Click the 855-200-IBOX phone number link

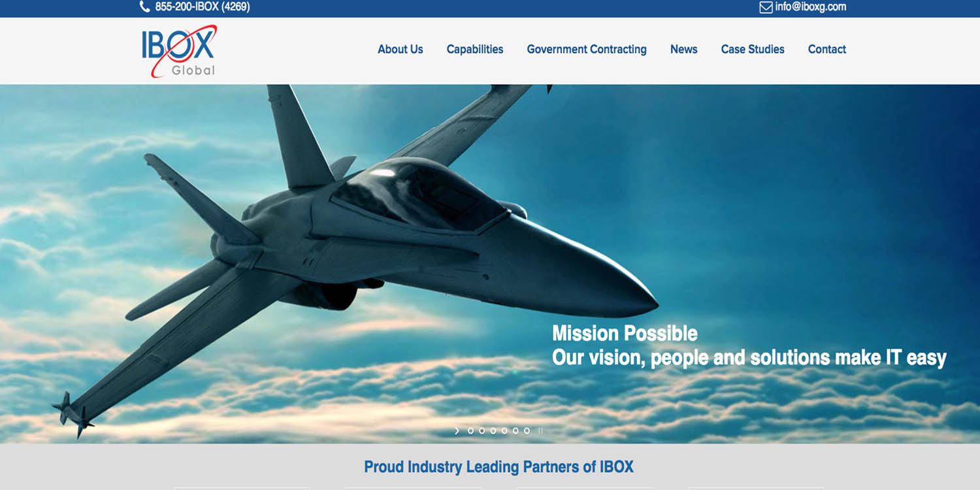click(x=203, y=7)
